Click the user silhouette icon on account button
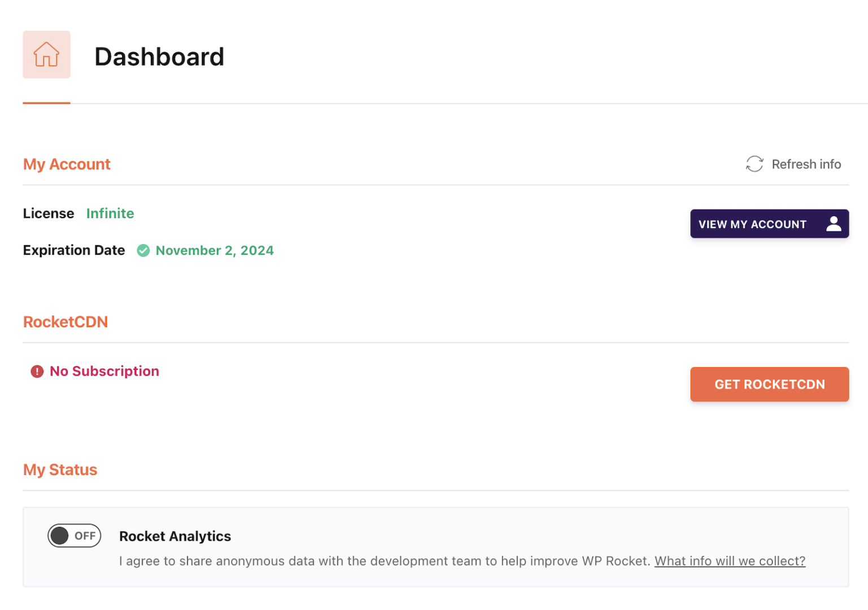Viewport: 868px width, 610px height. pos(834,224)
